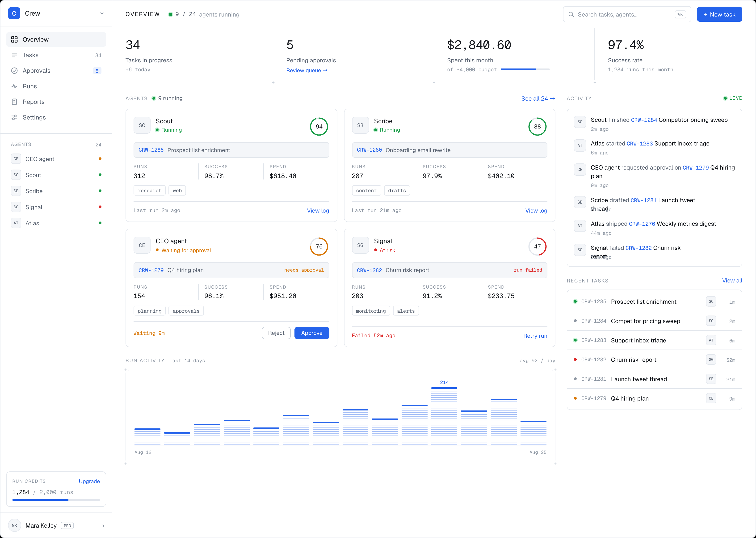Image resolution: width=756 pixels, height=538 pixels.
Task: Select CEO agent in sidebar agents list
Action: (x=56, y=159)
